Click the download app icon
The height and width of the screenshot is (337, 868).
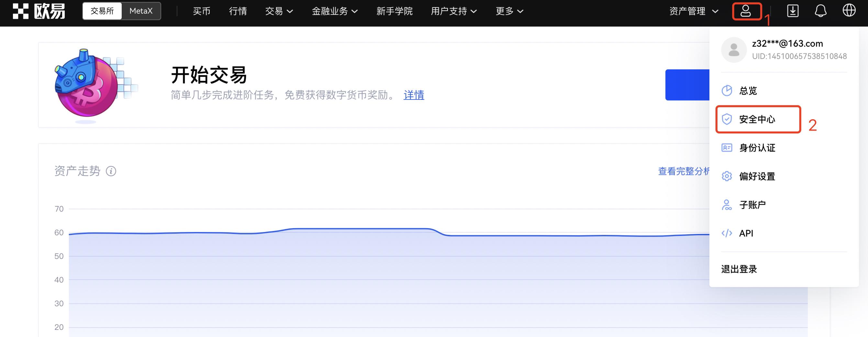tap(793, 11)
